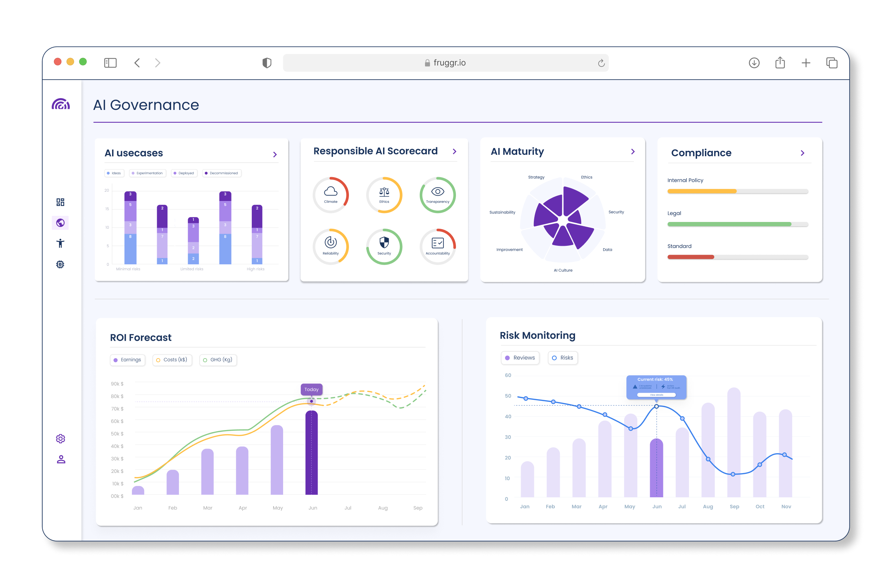Expand the AI usecases card chevron
The height and width of the screenshot is (588, 892).
click(275, 154)
